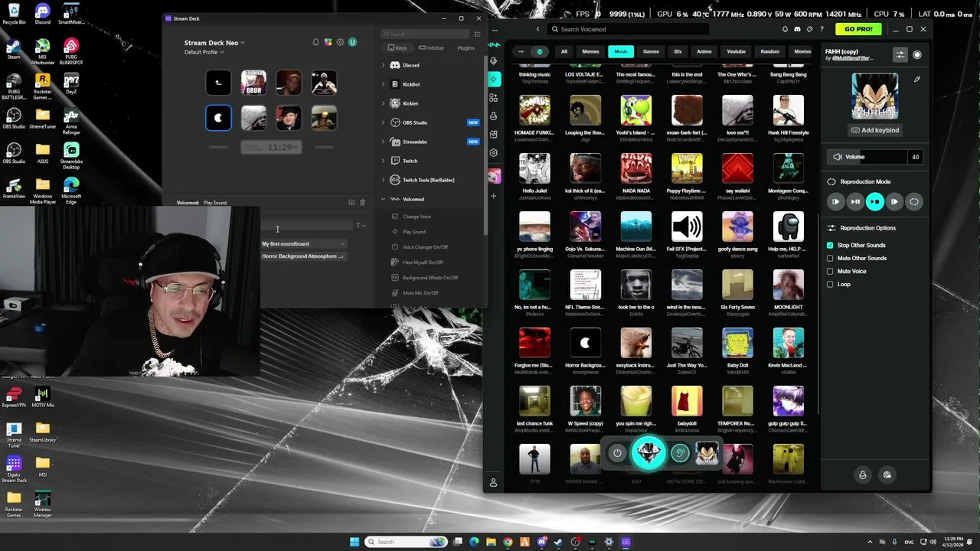Image resolution: width=980 pixels, height=551 pixels.
Task: Delete the Play Sound action with the trash icon
Action: coord(362,203)
